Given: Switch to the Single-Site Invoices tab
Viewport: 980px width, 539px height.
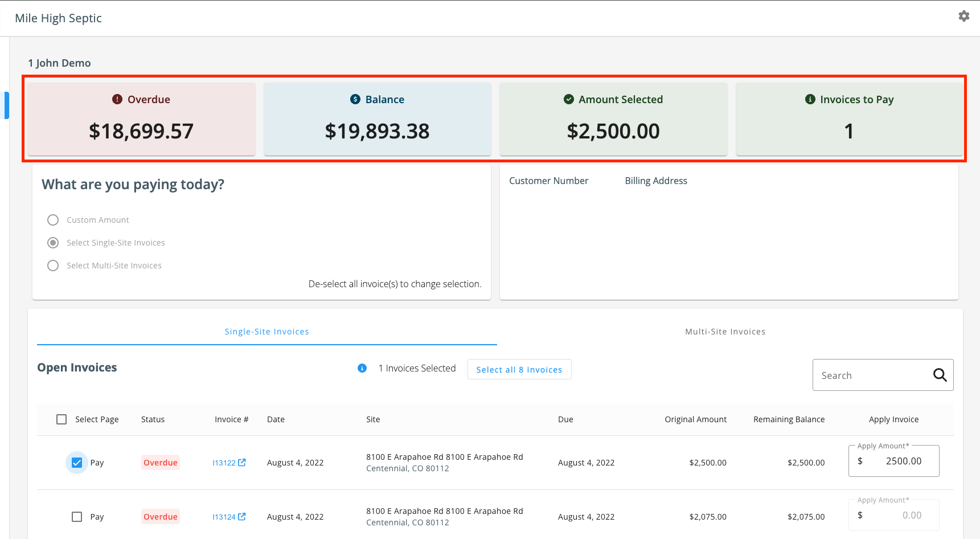Looking at the screenshot, I should [266, 332].
